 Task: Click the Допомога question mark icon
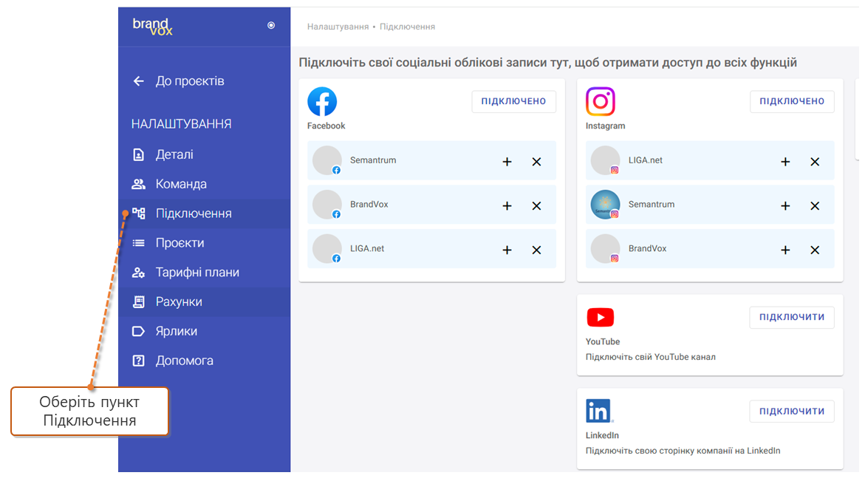(138, 361)
